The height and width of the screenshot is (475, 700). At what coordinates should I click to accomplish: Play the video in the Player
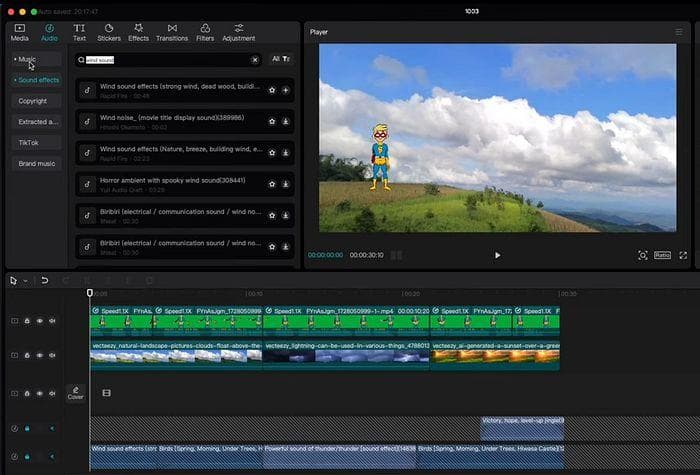pos(497,255)
